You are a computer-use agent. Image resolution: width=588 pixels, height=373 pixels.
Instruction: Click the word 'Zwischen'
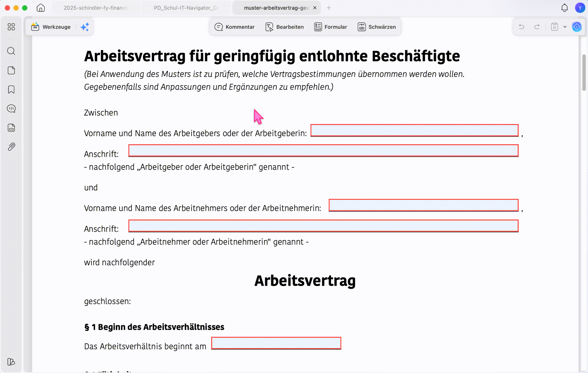[x=101, y=113]
